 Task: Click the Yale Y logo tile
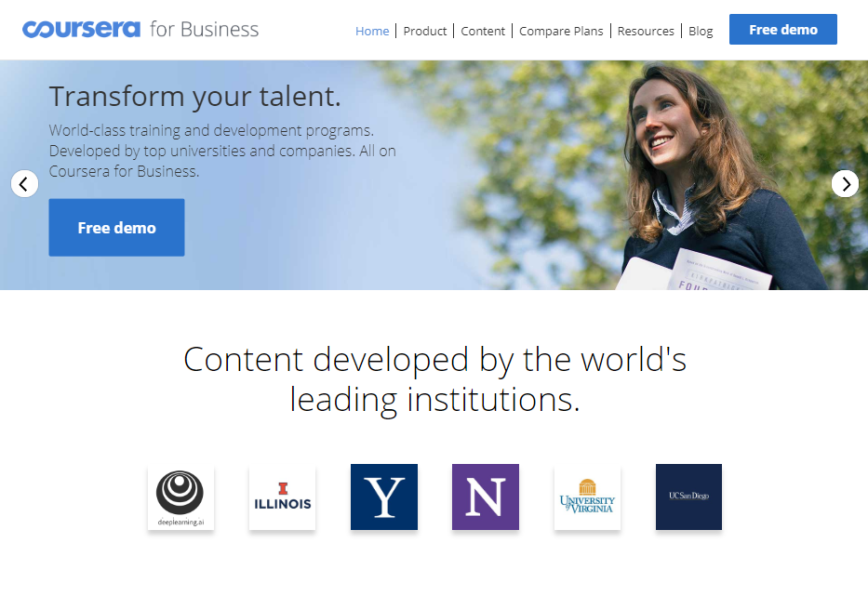pyautogui.click(x=384, y=497)
